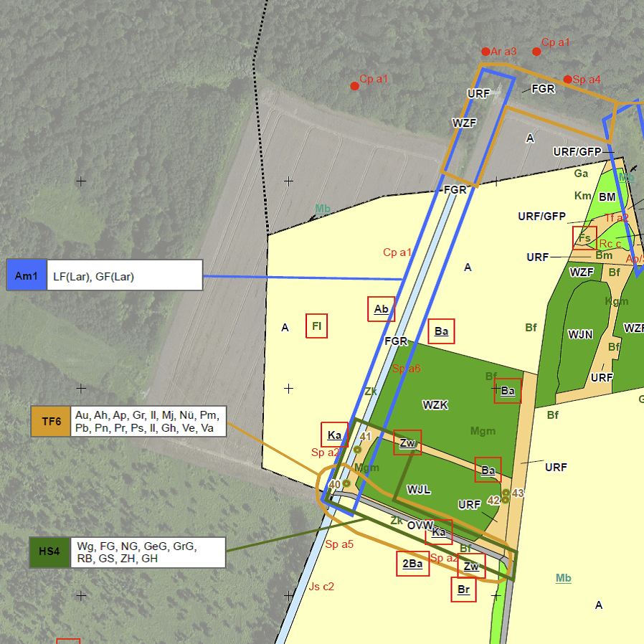The width and height of the screenshot is (644, 644).
Task: Select the red-boxed 2Ba symbol
Action: [412, 564]
